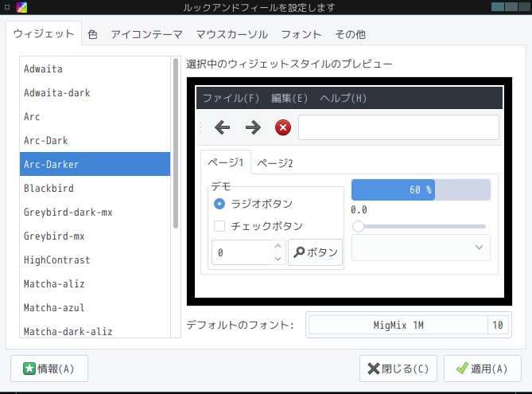Select the Greybird-dark-mx theme
The image size is (532, 394).
(x=95, y=212)
